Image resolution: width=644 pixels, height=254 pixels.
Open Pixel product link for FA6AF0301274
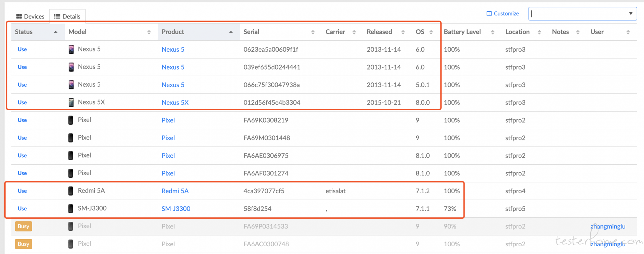tap(168, 173)
